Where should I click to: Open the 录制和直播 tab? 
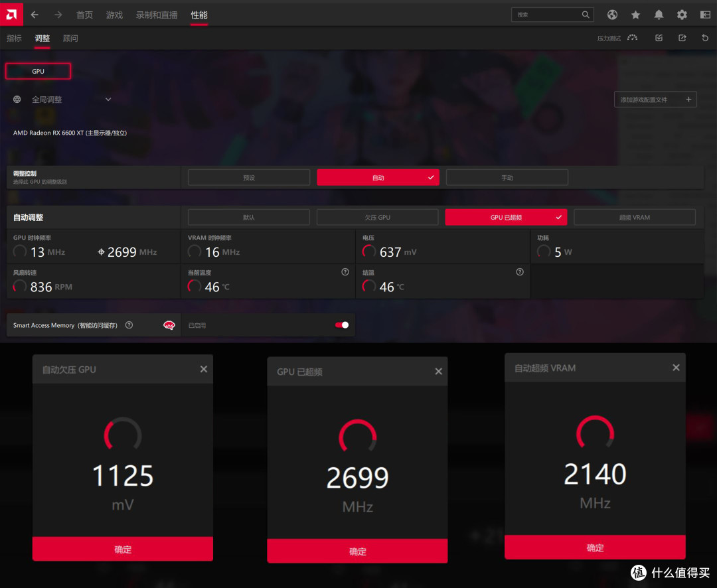[157, 15]
